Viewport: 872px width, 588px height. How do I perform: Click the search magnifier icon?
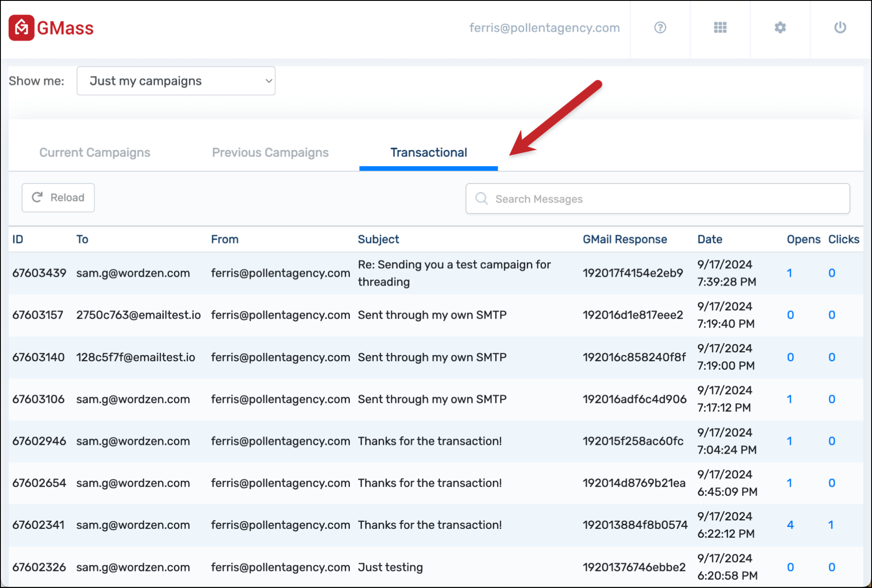(482, 198)
